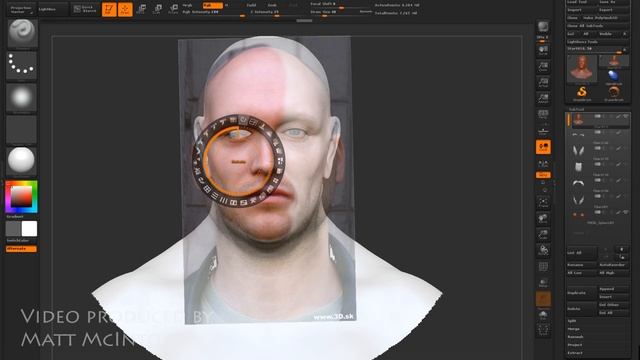The height and width of the screenshot is (360, 640).
Task: Select the Move transform icon in top shelf
Action: (141, 9)
